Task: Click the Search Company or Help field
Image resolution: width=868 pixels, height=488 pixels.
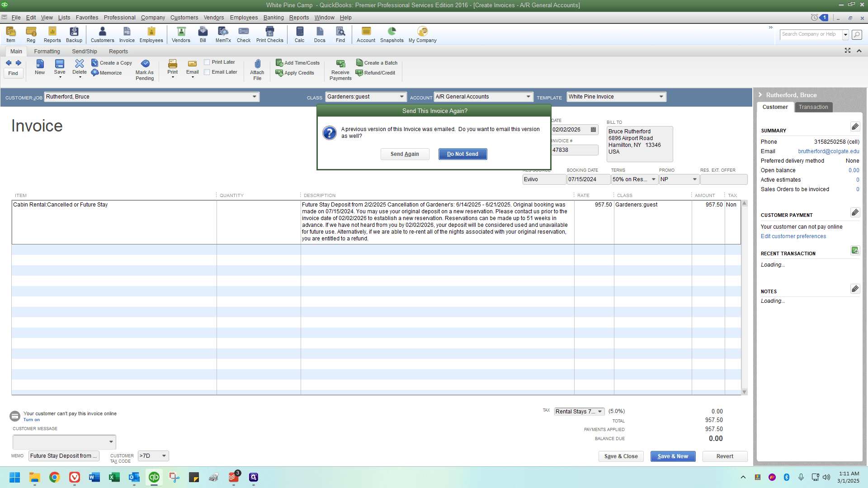Action: 811,34
